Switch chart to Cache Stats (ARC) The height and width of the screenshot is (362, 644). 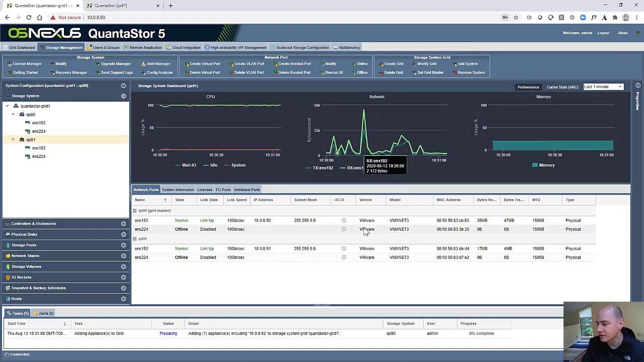coord(562,87)
